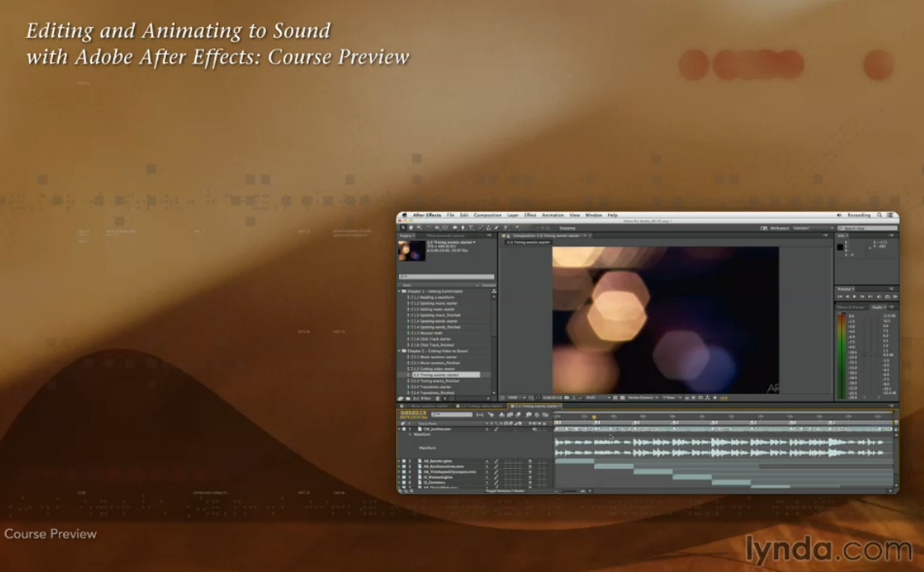Viewport: 924px width, 572px height.
Task: Switch to Effects & Presets tab
Action: 851,307
